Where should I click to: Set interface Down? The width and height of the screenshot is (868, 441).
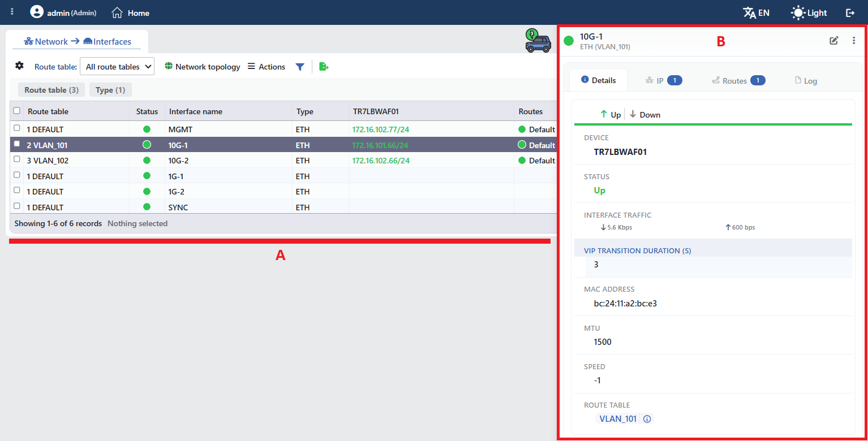[x=644, y=115]
